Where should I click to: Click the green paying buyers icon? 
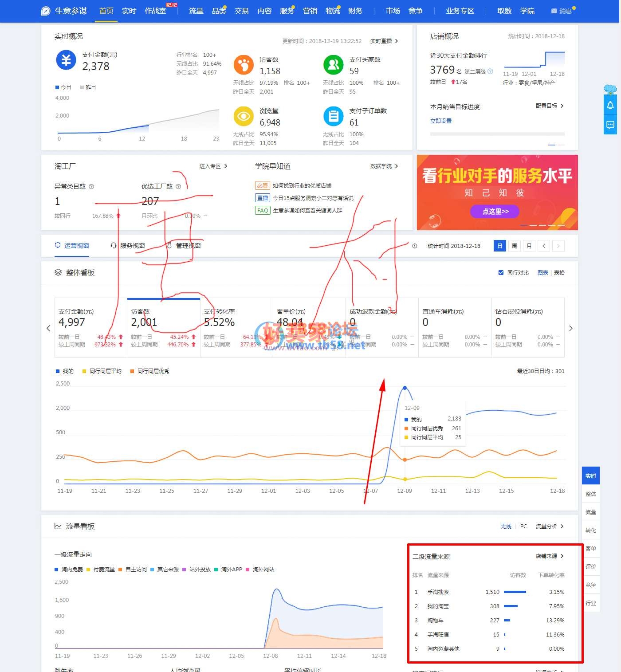[x=333, y=65]
